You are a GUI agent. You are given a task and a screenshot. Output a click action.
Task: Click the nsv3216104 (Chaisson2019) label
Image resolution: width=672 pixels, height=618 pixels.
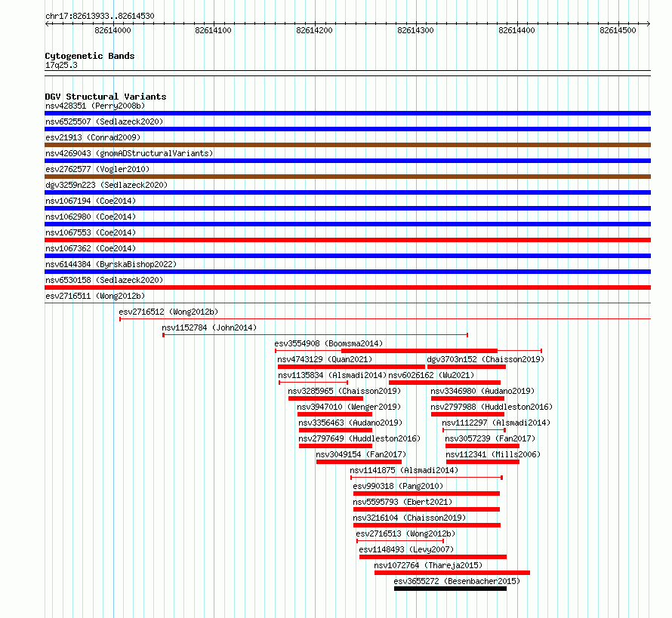(x=409, y=518)
